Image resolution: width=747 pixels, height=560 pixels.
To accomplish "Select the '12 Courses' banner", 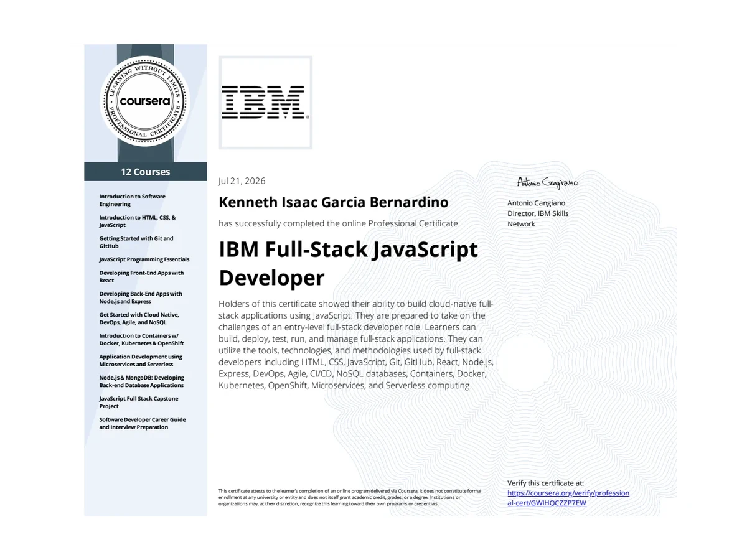I will click(x=146, y=172).
